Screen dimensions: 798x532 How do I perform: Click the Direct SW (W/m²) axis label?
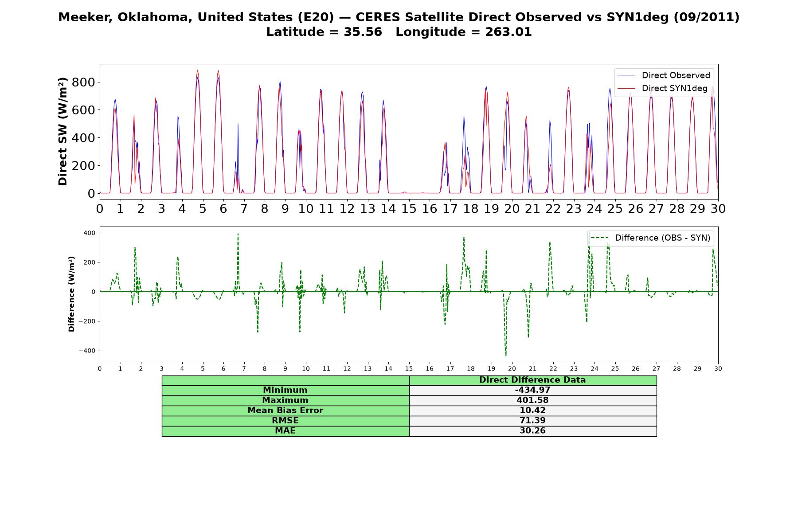(x=63, y=131)
